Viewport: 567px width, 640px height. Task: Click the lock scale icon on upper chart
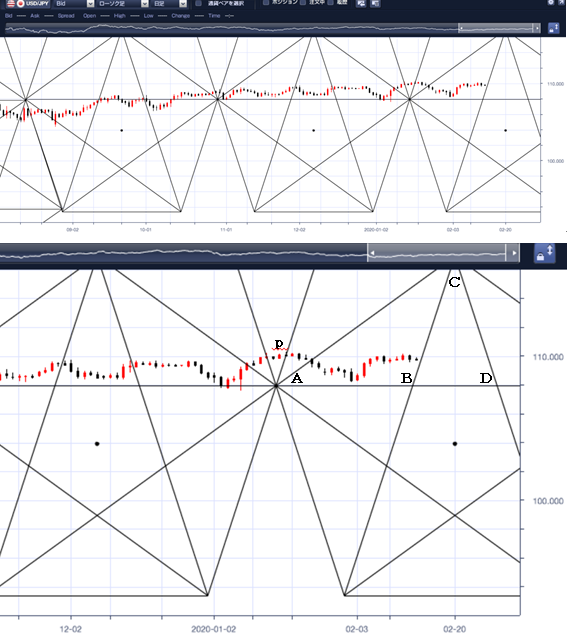(554, 28)
